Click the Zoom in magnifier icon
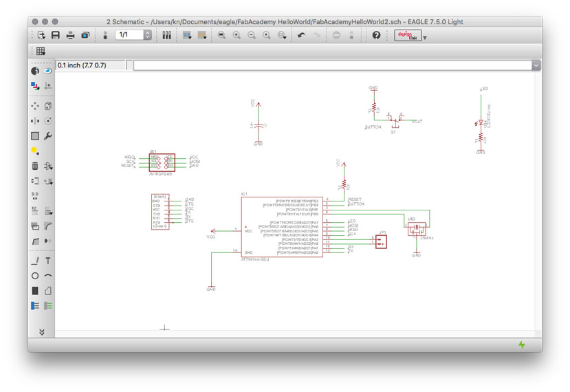Image resolution: width=570 pixels, height=392 pixels. tap(237, 35)
